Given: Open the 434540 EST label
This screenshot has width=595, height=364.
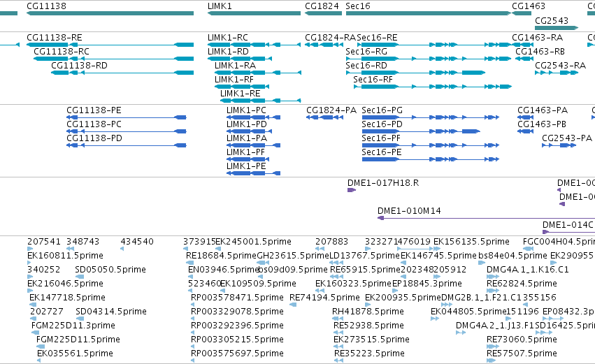Looking at the screenshot, I should [137, 242].
